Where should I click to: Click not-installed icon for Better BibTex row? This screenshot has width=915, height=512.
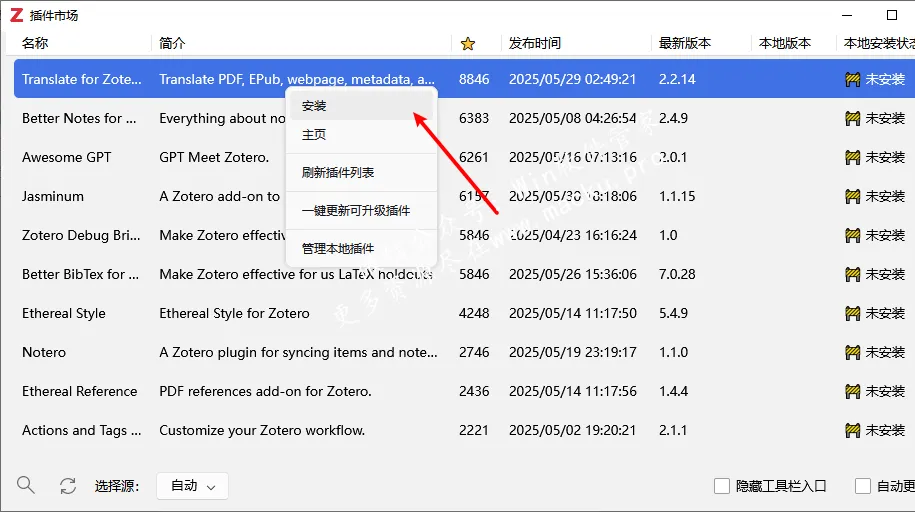(853, 274)
